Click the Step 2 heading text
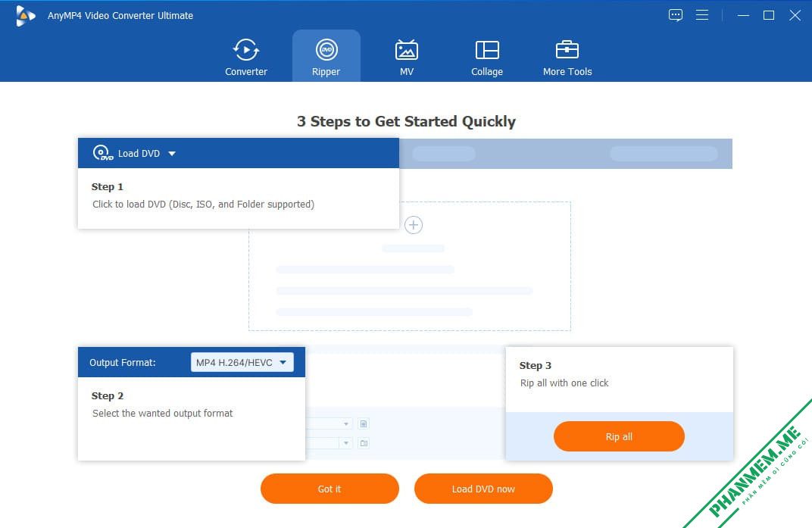This screenshot has height=528, width=812. pos(108,396)
